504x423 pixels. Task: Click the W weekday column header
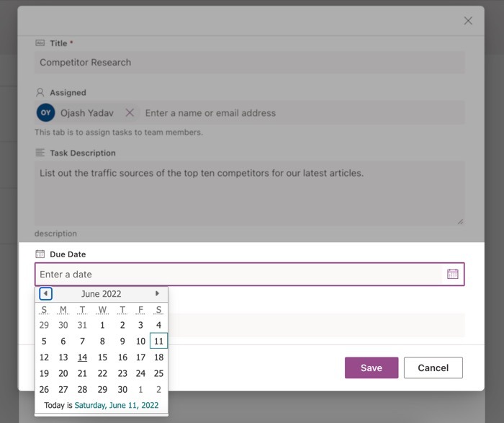click(102, 309)
